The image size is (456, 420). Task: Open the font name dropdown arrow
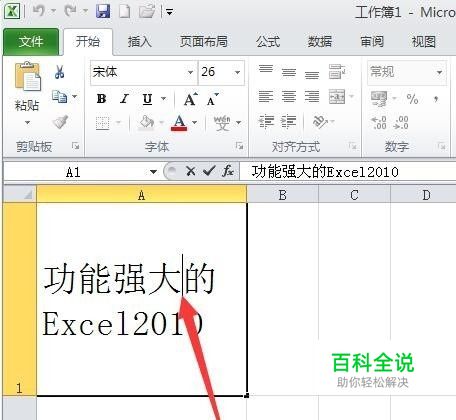pyautogui.click(x=190, y=72)
